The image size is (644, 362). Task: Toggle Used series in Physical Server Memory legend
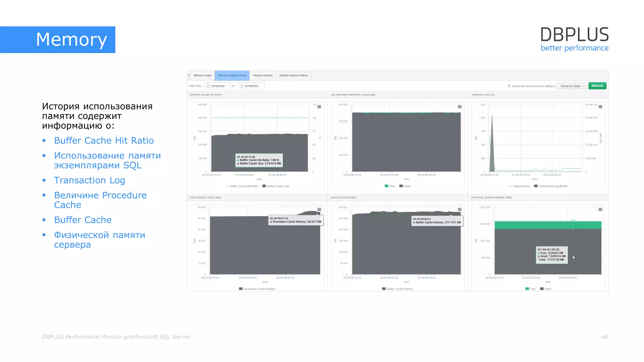click(546, 289)
